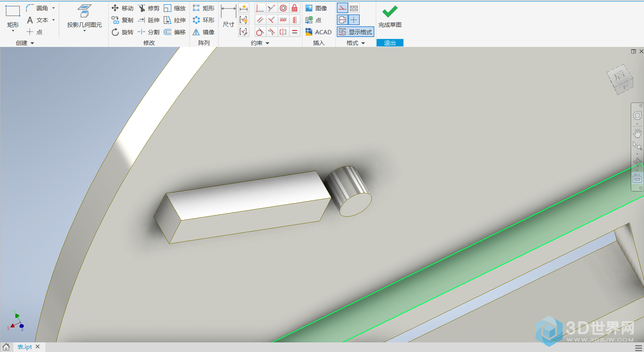Click the show constraints icon with light bulb
644x352 pixels.
[x=244, y=20]
